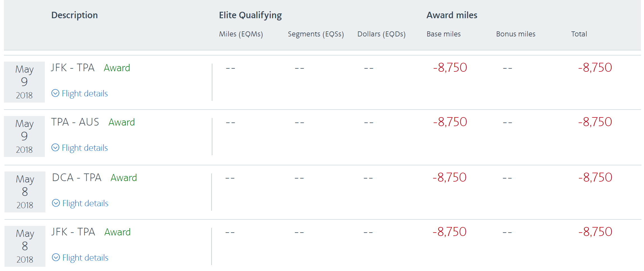Select the Bonus miles column header
The image size is (644, 271).
tap(516, 34)
